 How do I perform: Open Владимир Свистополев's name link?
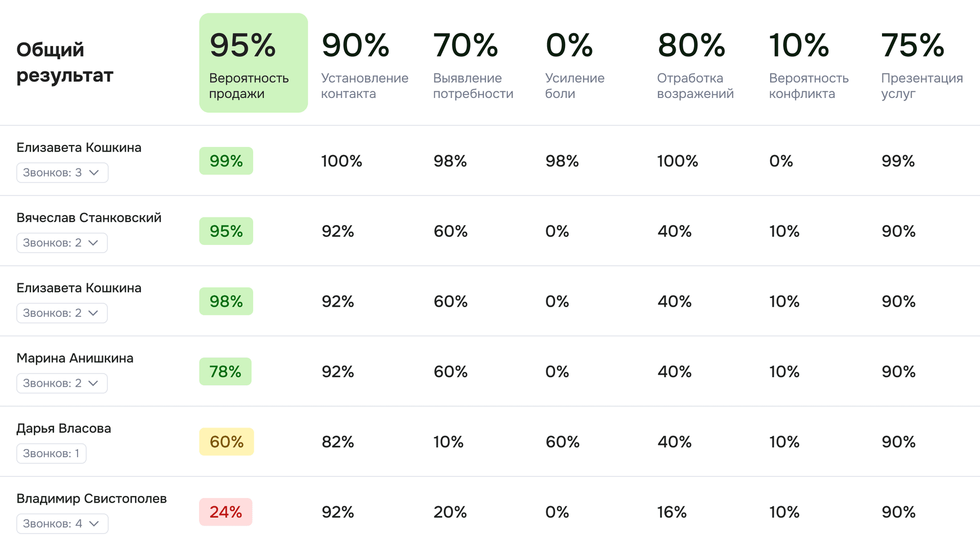[x=91, y=499]
